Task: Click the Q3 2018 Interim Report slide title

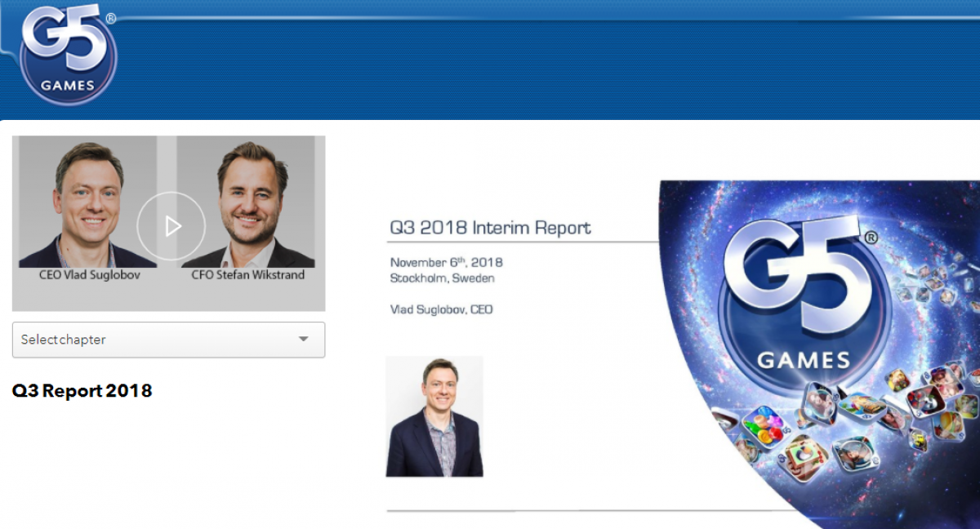Action: 490,228
